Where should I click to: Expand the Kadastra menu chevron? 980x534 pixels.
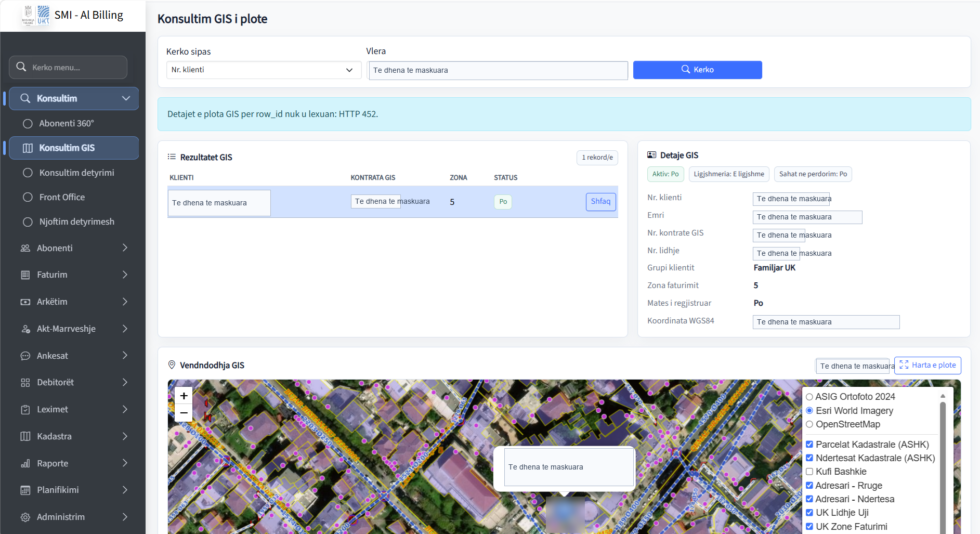(x=125, y=436)
